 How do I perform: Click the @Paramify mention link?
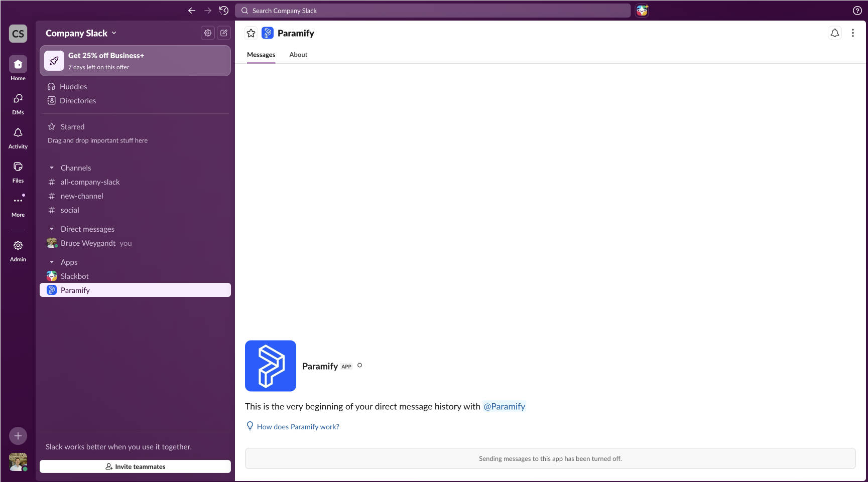point(504,406)
